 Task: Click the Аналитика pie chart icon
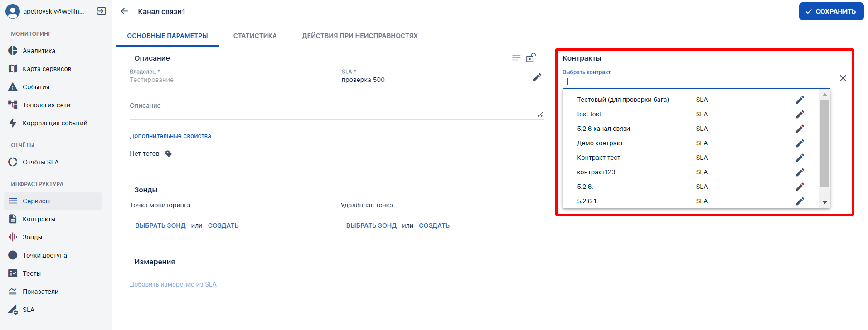click(x=13, y=51)
